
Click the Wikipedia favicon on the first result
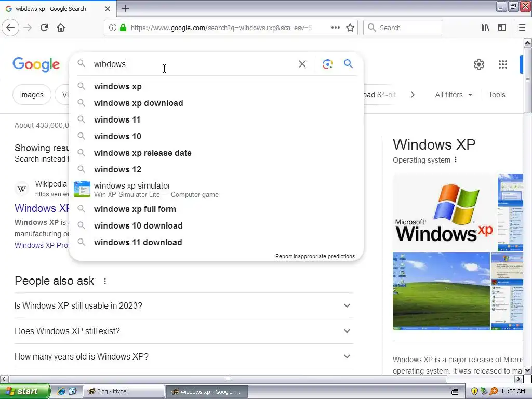(22, 189)
